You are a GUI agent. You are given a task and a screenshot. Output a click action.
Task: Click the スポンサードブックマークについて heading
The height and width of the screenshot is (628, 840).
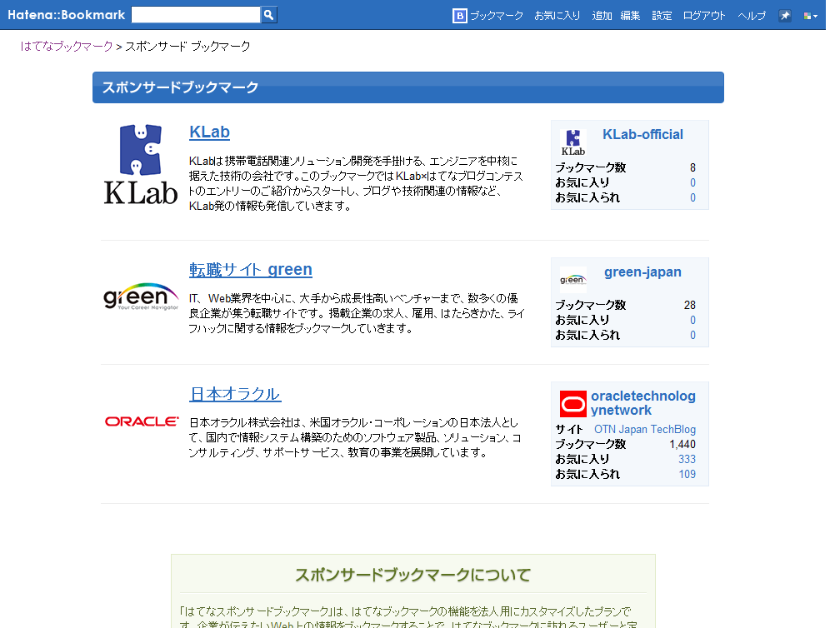click(413, 575)
